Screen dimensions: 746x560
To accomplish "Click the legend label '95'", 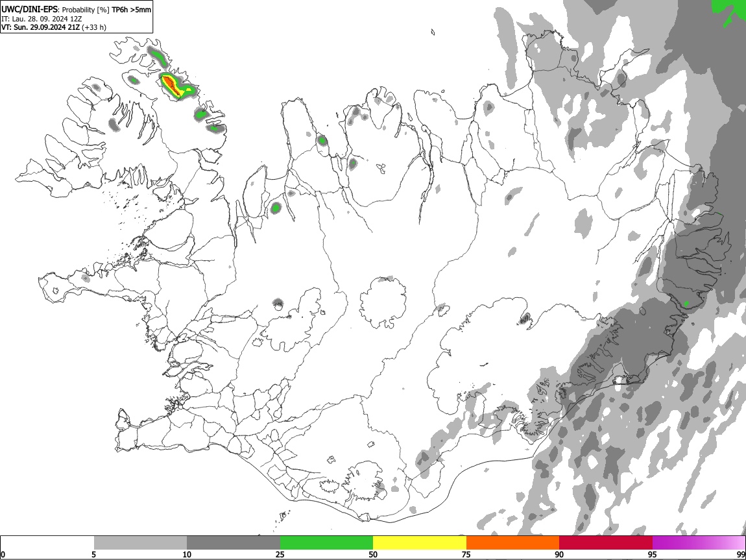I will click(653, 555).
